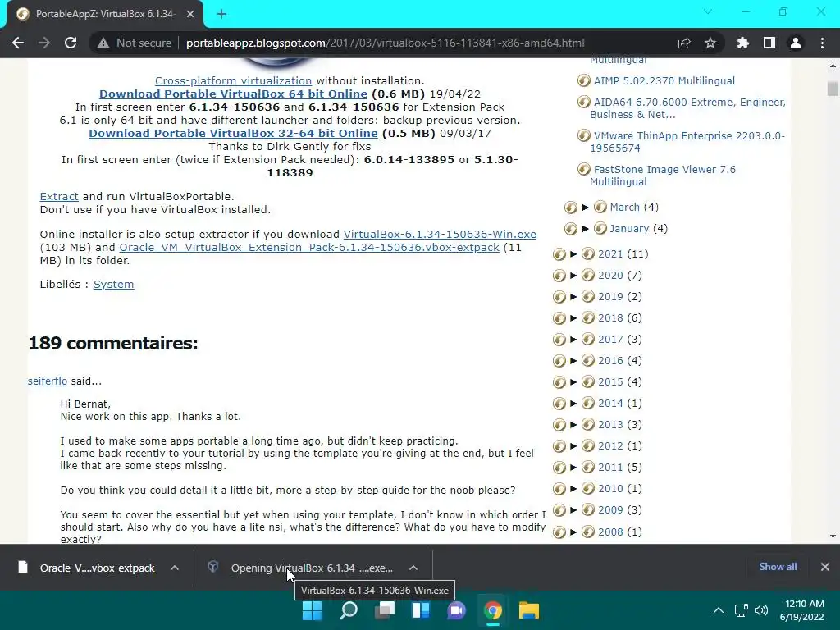Open the 2011 archive link

(x=610, y=468)
